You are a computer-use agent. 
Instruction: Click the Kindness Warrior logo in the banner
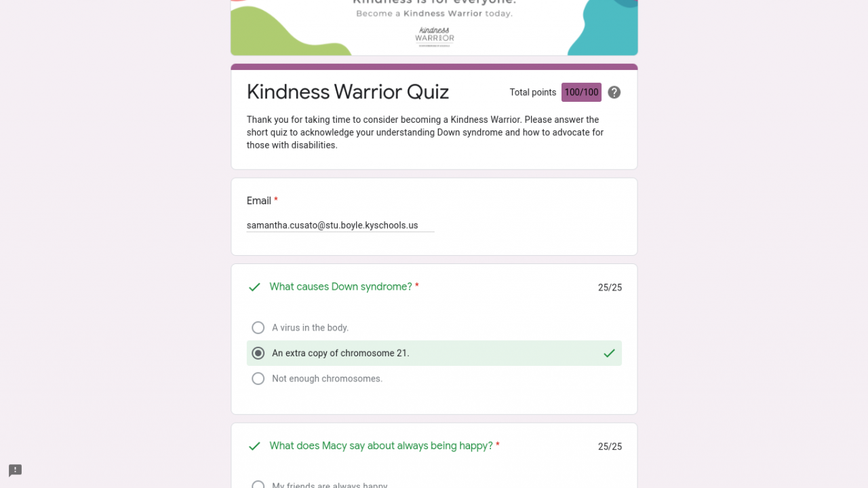[x=434, y=37]
